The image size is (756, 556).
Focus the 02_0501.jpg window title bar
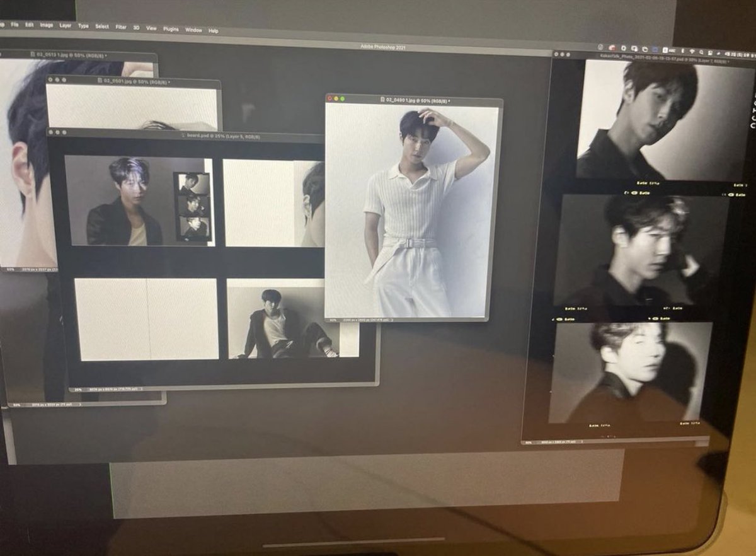coord(133,81)
